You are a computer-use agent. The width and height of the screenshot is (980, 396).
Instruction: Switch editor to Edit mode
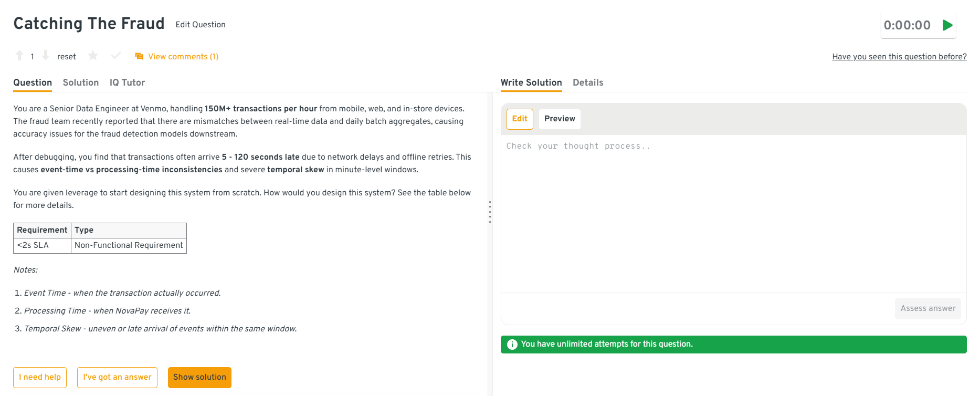520,119
